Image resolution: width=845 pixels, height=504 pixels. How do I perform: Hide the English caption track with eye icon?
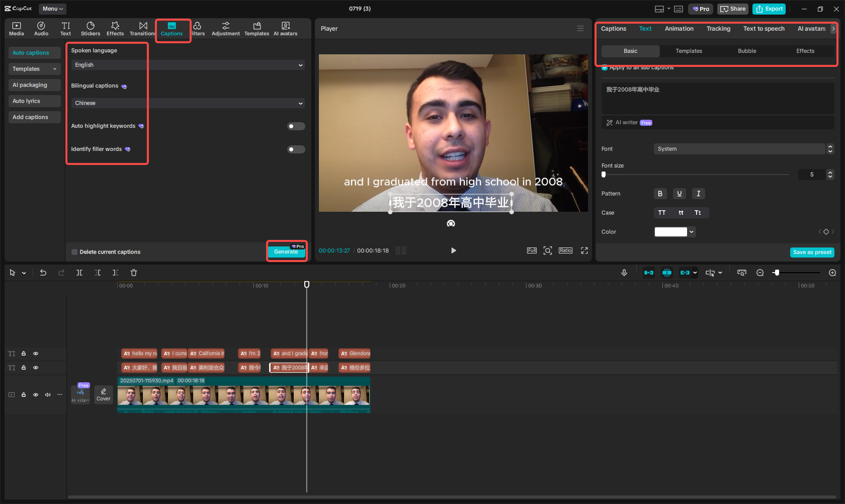tap(36, 354)
